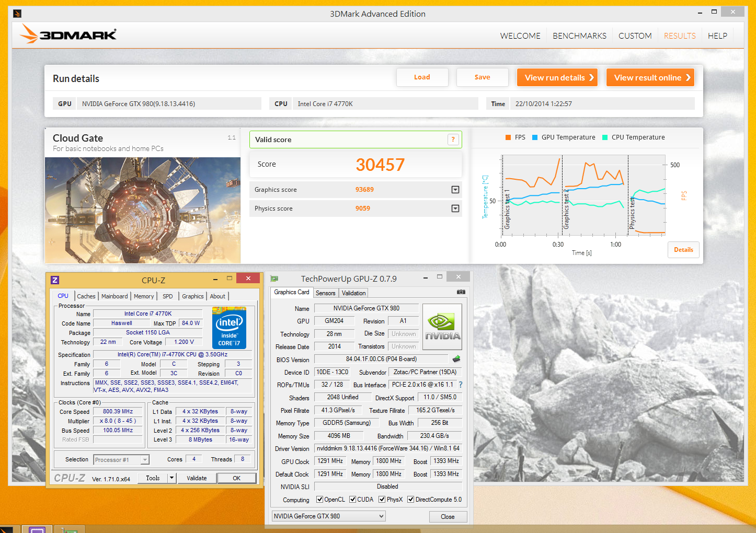Expand the Graphics score details

coord(455,190)
